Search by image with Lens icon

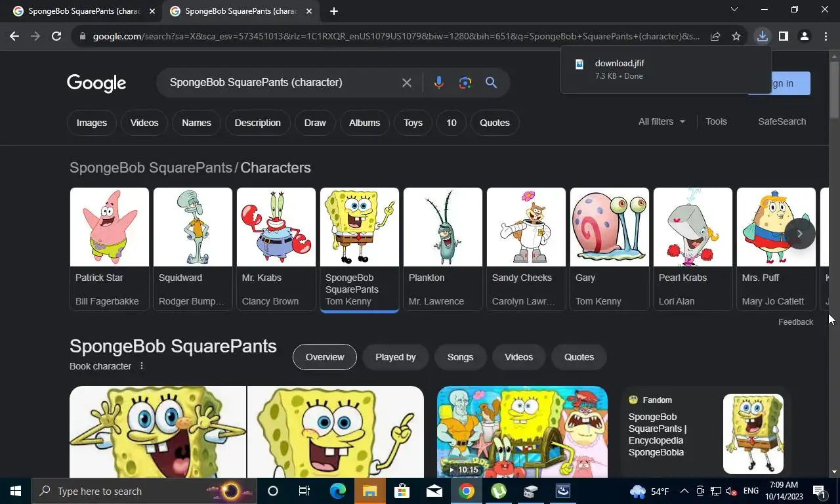tap(465, 83)
